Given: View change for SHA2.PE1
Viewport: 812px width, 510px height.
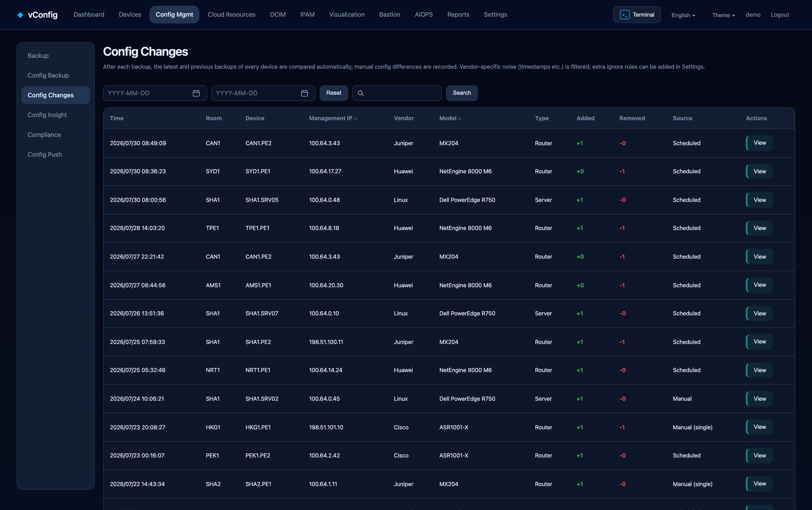Looking at the screenshot, I should pos(759,484).
